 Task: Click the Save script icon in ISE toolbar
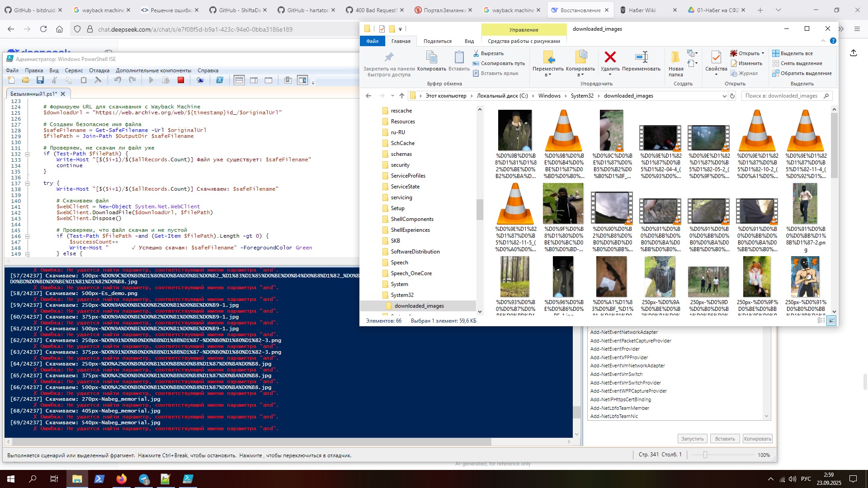click(x=40, y=80)
